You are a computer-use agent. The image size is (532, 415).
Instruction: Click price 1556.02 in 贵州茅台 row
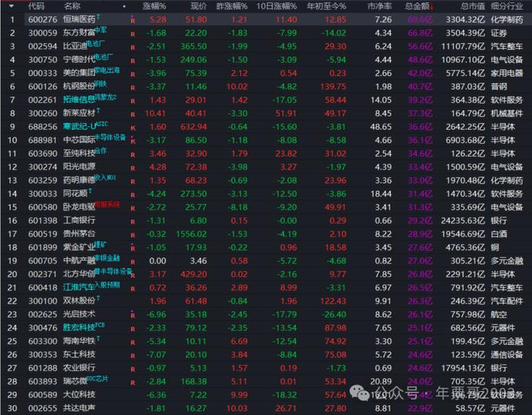192,234
